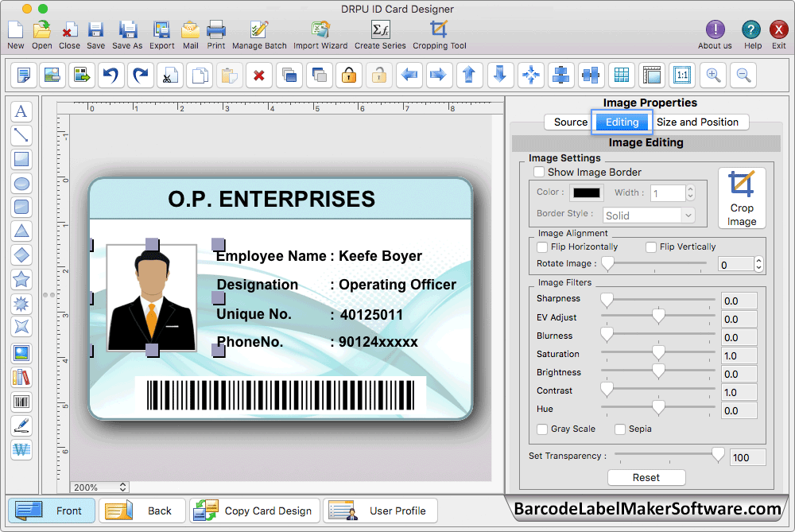Select the employee photo on card
The width and height of the screenshot is (795, 532).
pyautogui.click(x=152, y=297)
